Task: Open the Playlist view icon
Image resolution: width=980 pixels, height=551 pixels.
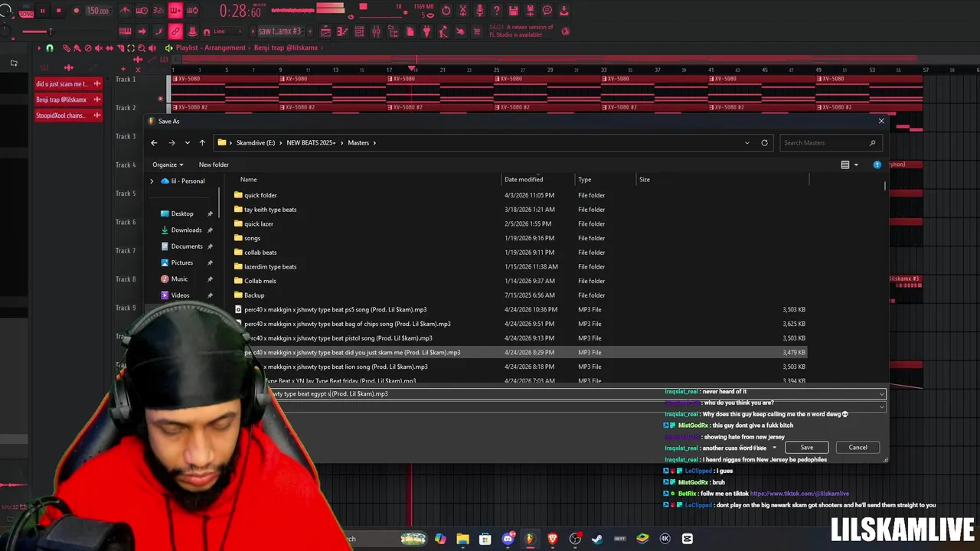Action: click(x=326, y=31)
